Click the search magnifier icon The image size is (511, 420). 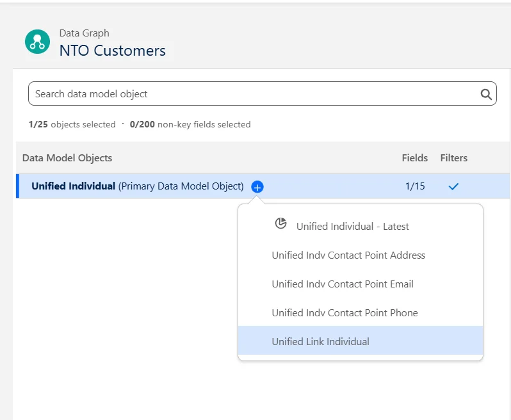click(x=486, y=94)
